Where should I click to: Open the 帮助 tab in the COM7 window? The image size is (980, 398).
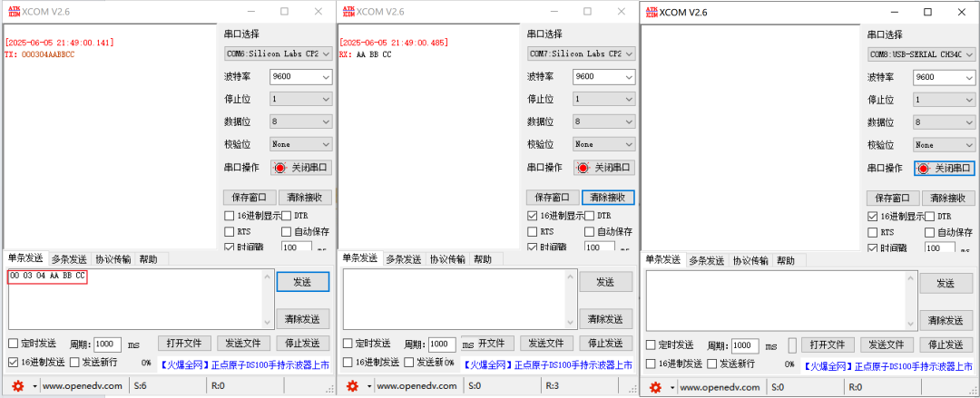tap(482, 258)
